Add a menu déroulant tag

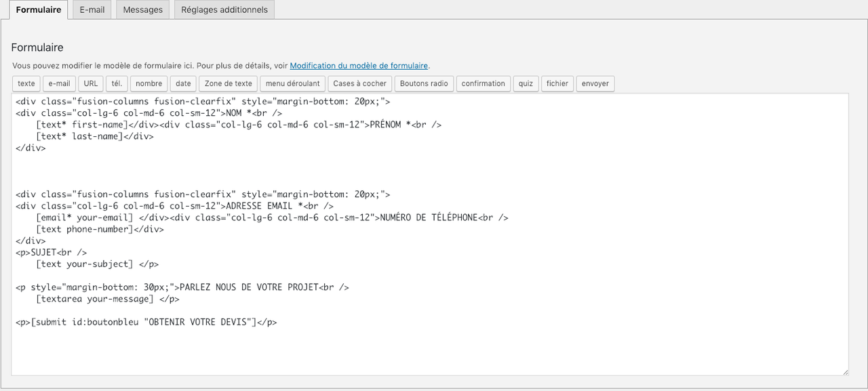(293, 83)
